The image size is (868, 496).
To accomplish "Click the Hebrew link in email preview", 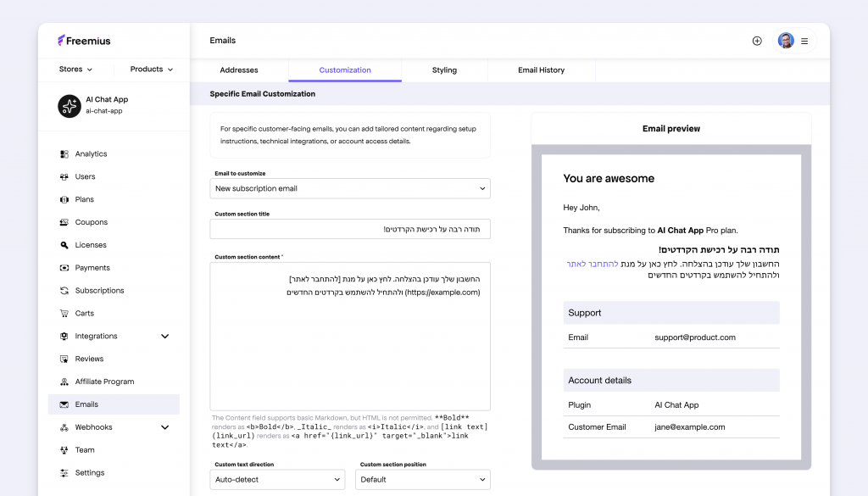I will (x=593, y=264).
